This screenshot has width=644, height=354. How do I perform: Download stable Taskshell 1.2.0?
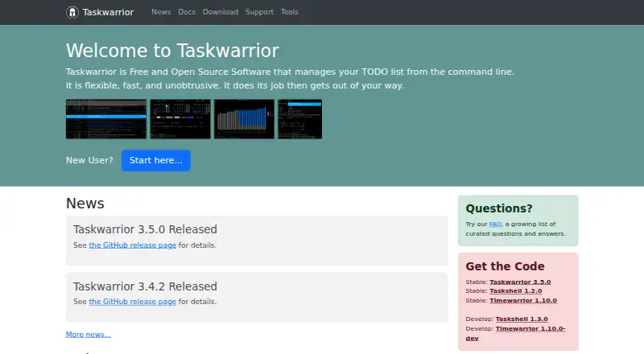coord(515,290)
